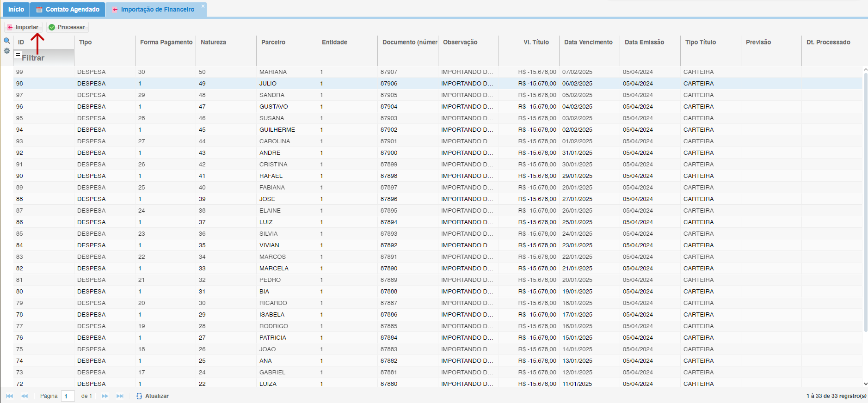
Task: Click scrollbar down arrow
Action: (x=865, y=384)
